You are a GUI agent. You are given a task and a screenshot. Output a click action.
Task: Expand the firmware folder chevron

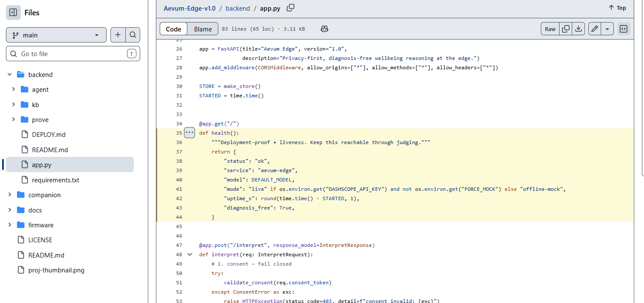(x=9, y=225)
